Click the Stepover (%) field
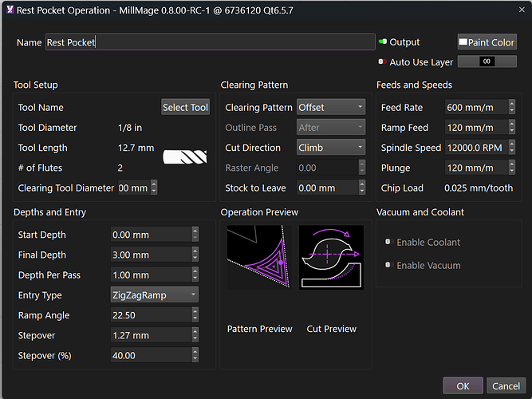Screen dimensions: 532x399 [x=151, y=355]
